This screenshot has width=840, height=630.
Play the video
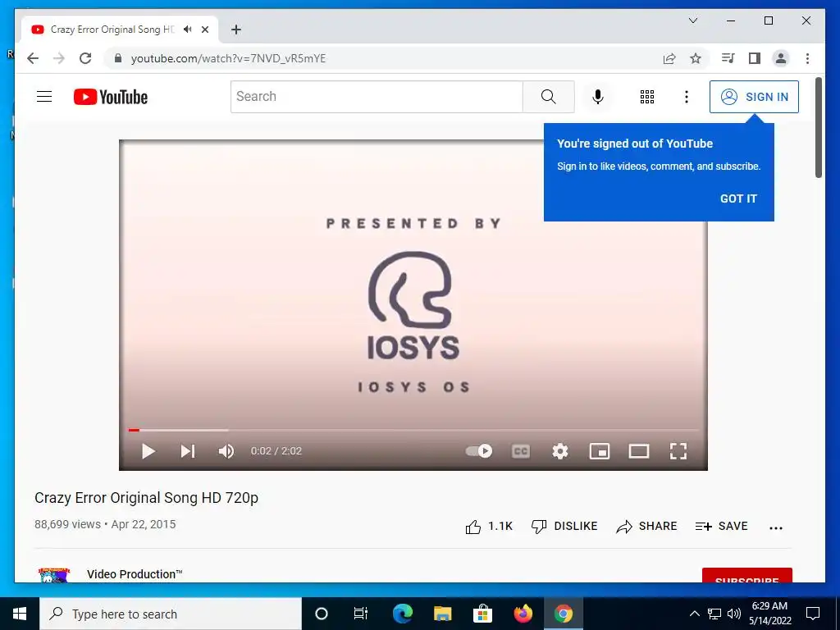(148, 451)
